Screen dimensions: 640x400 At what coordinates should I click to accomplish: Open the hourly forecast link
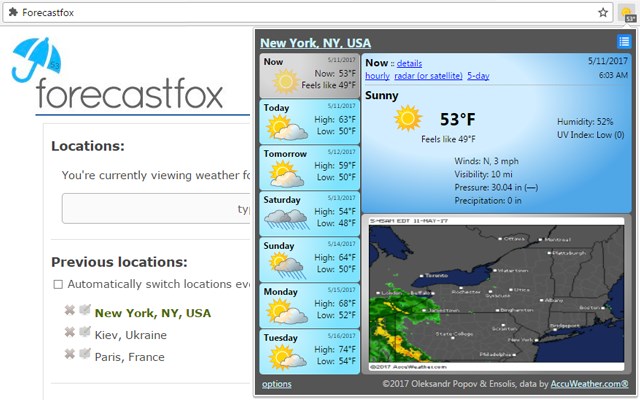(x=377, y=76)
